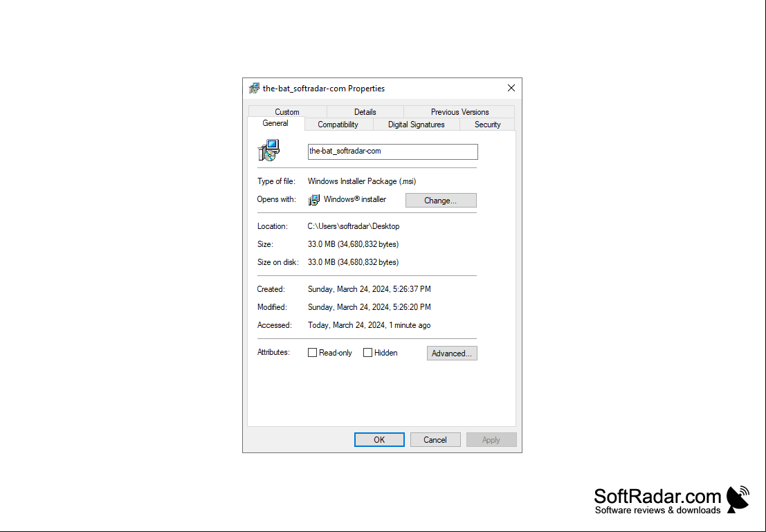Screen dimensions: 766x532
Task: Click the Size on disk value
Action: (x=353, y=262)
